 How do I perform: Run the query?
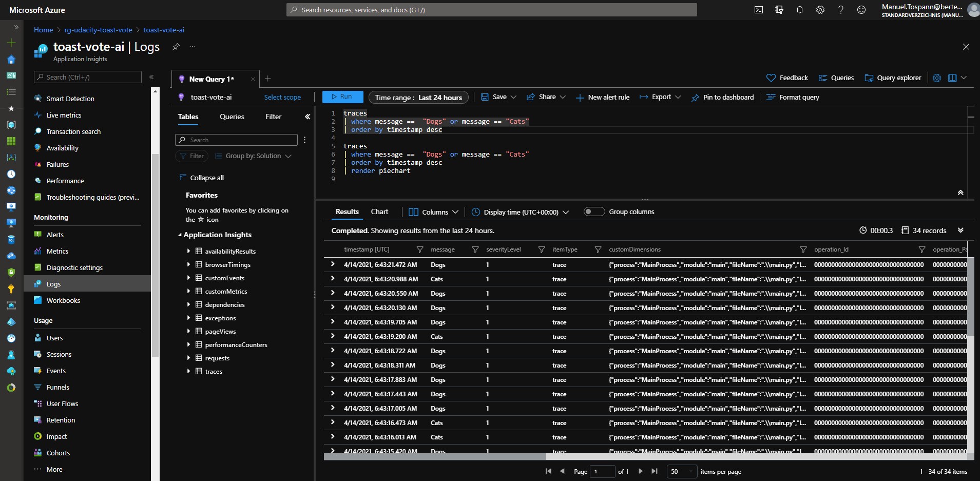(x=342, y=97)
